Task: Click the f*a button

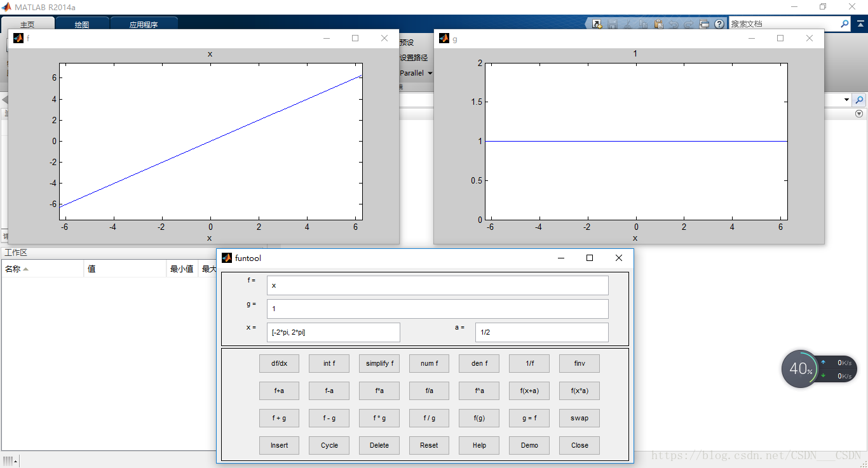Action: click(x=379, y=391)
